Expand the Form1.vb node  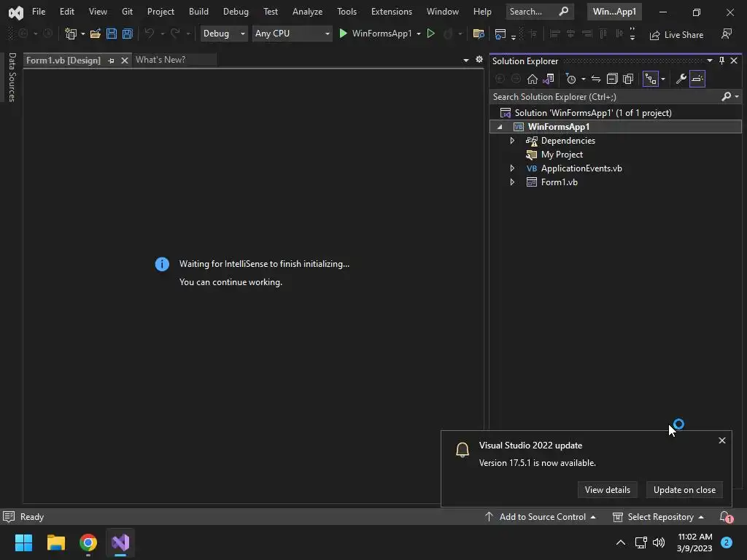click(x=512, y=182)
